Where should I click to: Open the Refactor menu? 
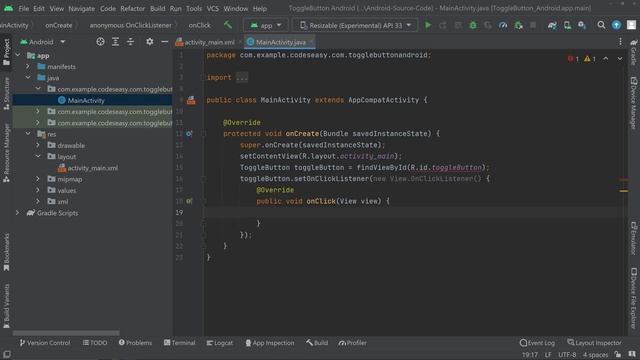pyautogui.click(x=132, y=8)
